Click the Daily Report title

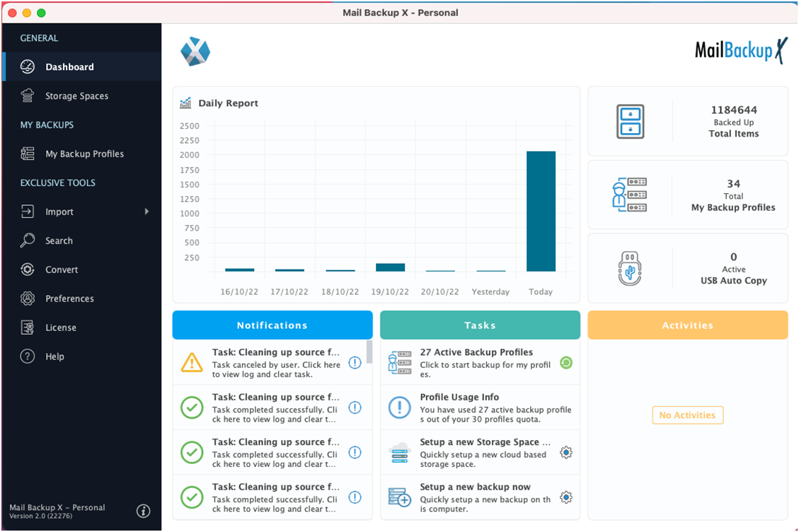[x=229, y=103]
